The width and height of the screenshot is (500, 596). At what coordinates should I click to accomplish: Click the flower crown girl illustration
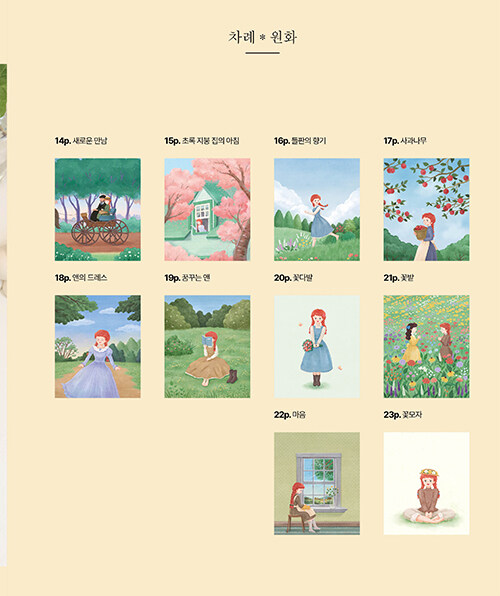click(x=426, y=483)
